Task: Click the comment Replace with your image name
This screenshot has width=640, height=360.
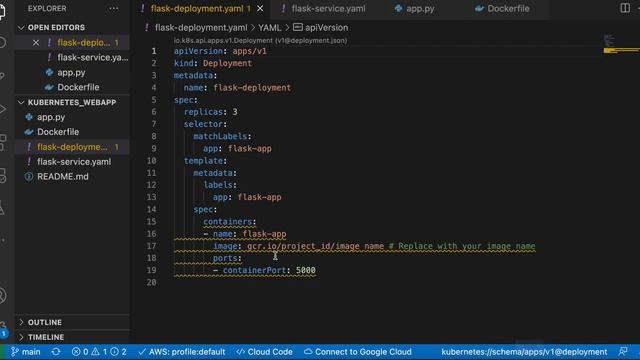Action: coord(462,246)
